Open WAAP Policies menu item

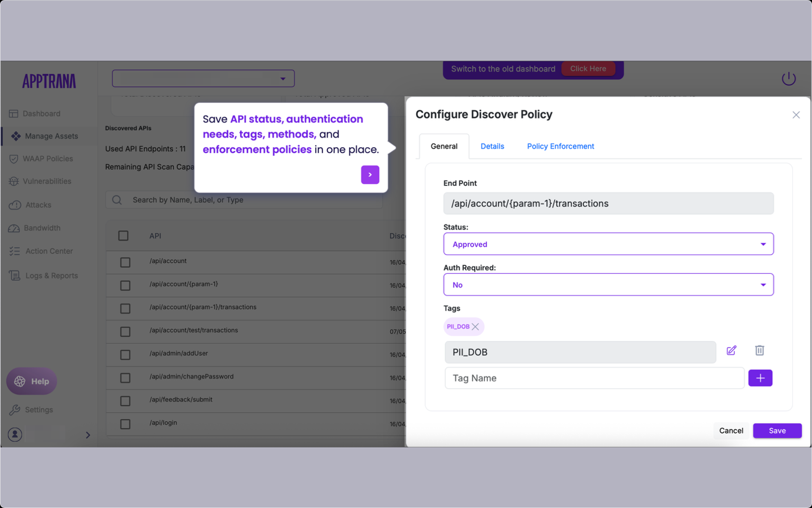(48, 159)
